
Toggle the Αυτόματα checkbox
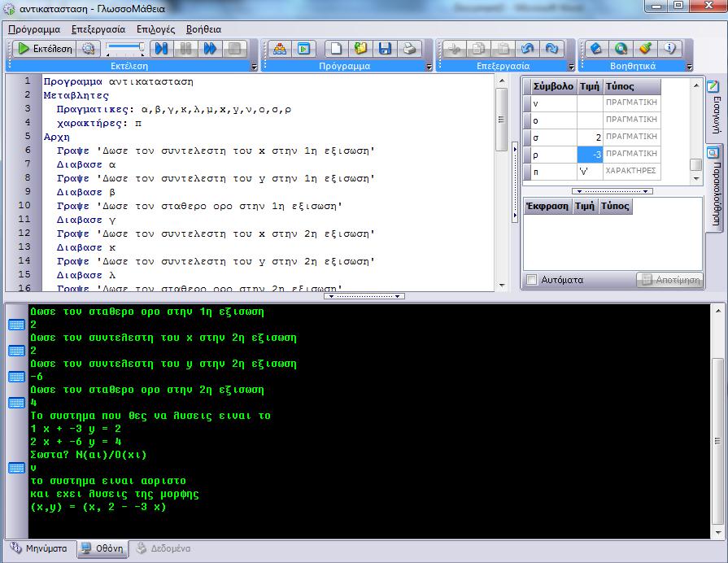tap(532, 280)
